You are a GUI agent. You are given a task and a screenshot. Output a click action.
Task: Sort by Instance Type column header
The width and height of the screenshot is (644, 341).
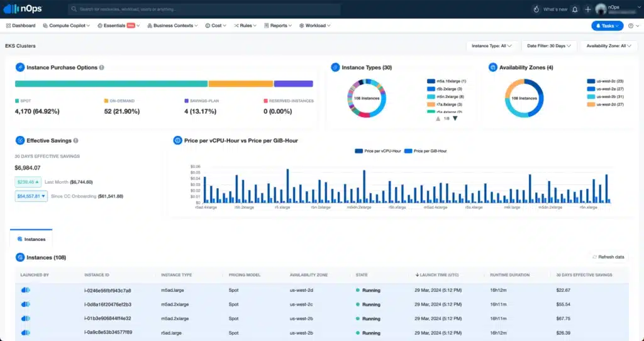(176, 275)
